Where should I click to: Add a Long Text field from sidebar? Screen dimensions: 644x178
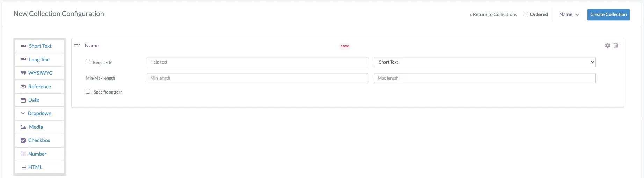point(39,60)
